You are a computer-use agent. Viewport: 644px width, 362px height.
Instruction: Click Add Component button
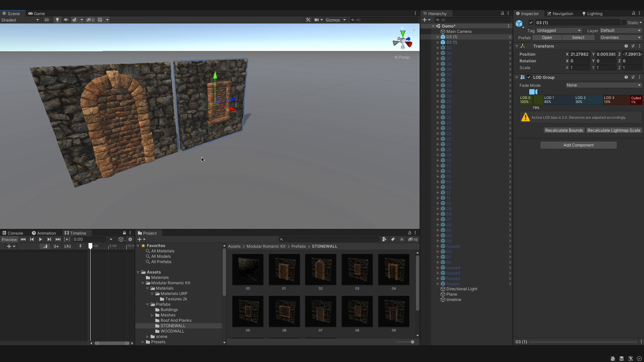pos(579,145)
